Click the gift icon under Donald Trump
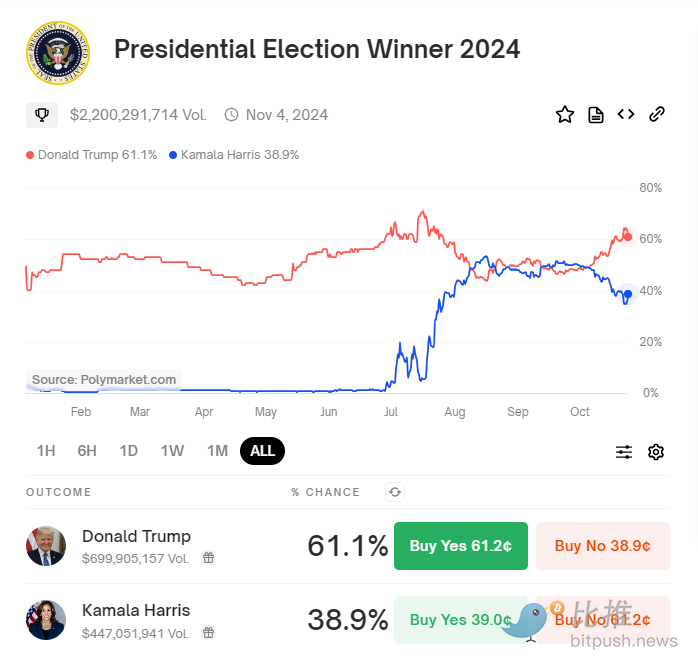698x668 pixels. (x=209, y=558)
